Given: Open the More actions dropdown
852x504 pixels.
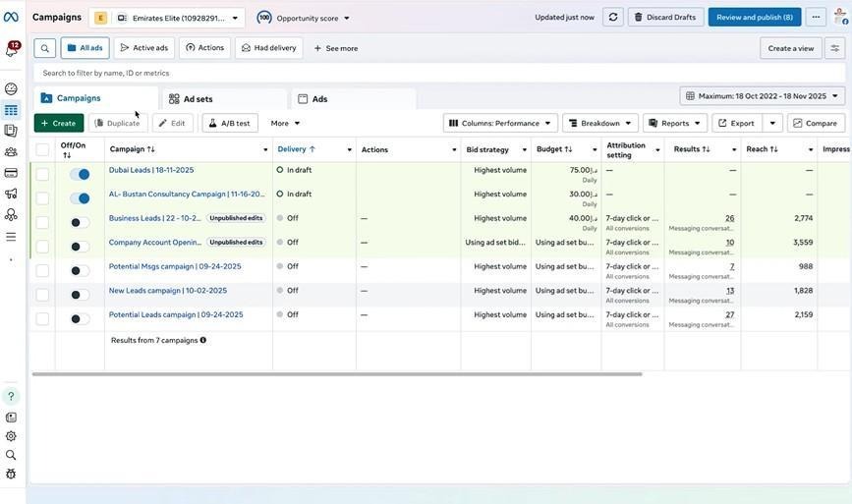Looking at the screenshot, I should tap(285, 123).
